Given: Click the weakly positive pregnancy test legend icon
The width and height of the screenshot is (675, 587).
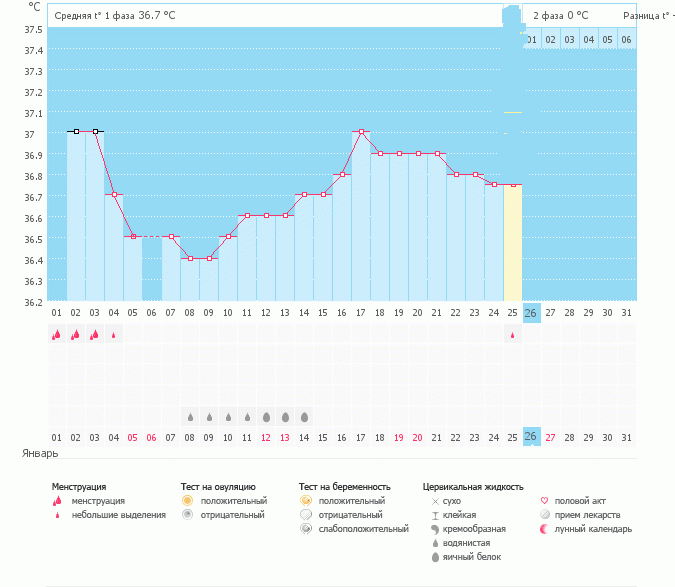Looking at the screenshot, I should pyautogui.click(x=305, y=528).
